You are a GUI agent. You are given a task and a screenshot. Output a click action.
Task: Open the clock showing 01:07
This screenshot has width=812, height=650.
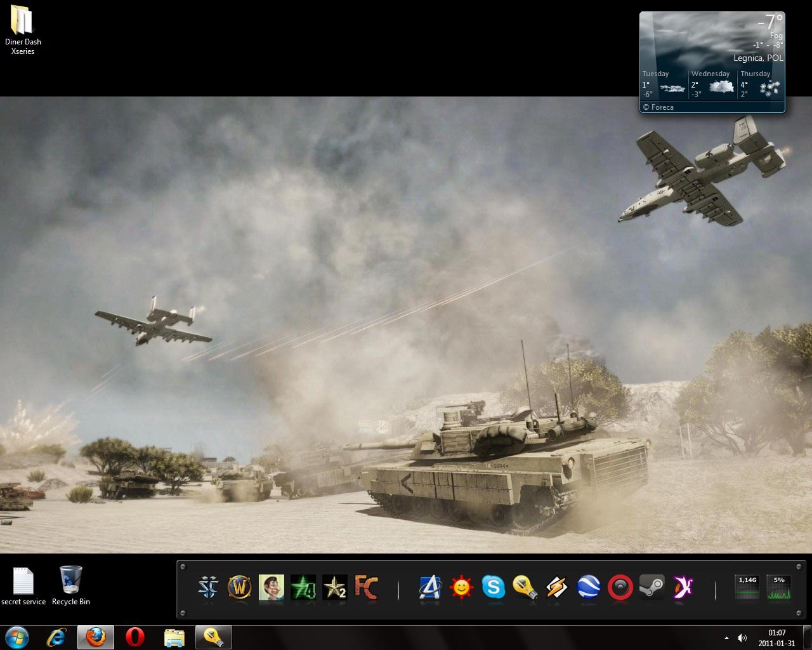776,638
